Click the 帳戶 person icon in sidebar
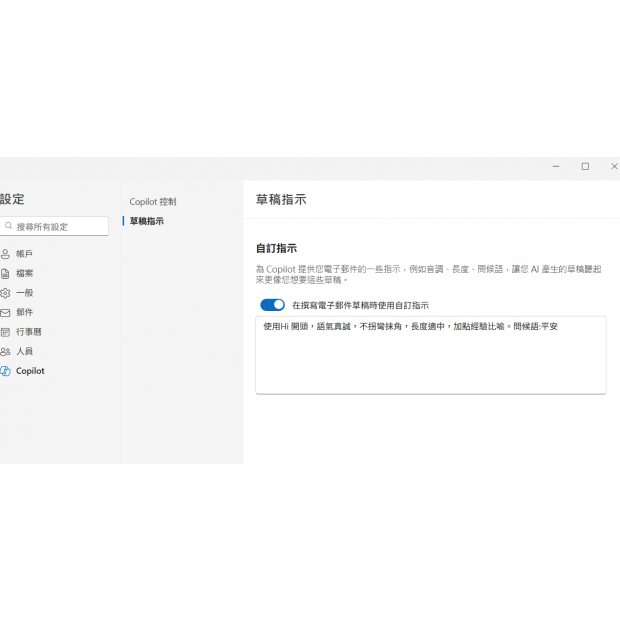Image resolution: width=620 pixels, height=620 pixels. click(5, 254)
